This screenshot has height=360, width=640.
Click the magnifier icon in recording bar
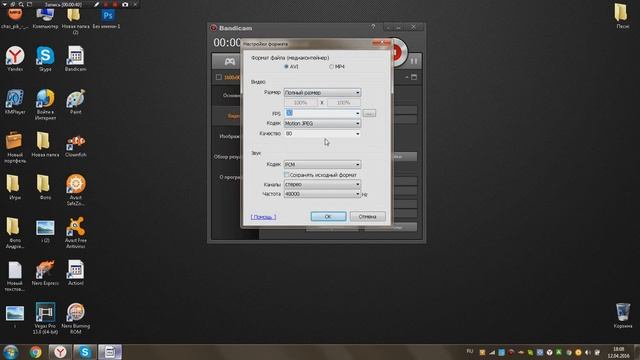[x=21, y=4]
